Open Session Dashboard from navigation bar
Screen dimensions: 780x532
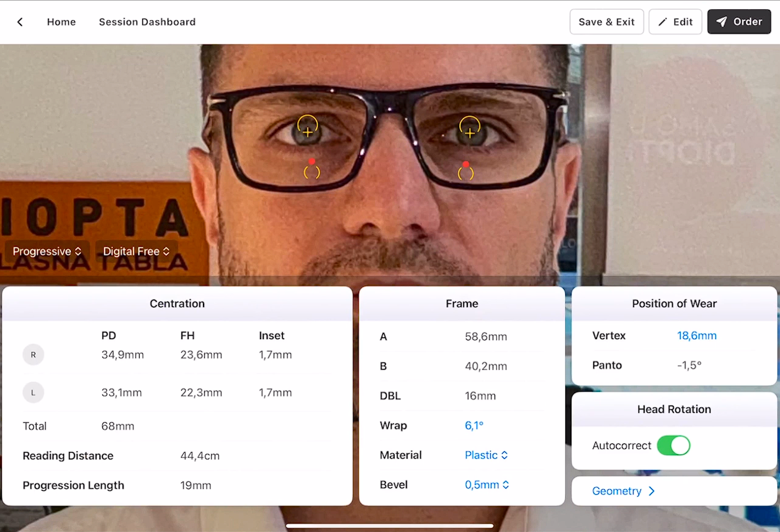[147, 22]
